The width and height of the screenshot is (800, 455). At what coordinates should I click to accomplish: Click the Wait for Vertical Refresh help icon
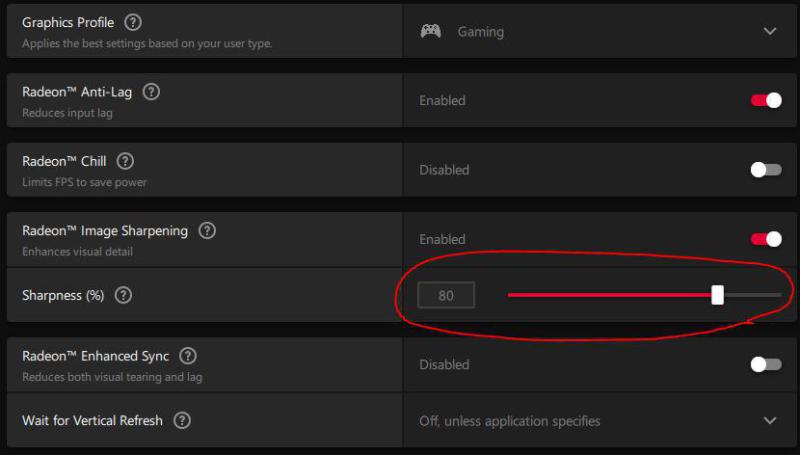coord(181,421)
